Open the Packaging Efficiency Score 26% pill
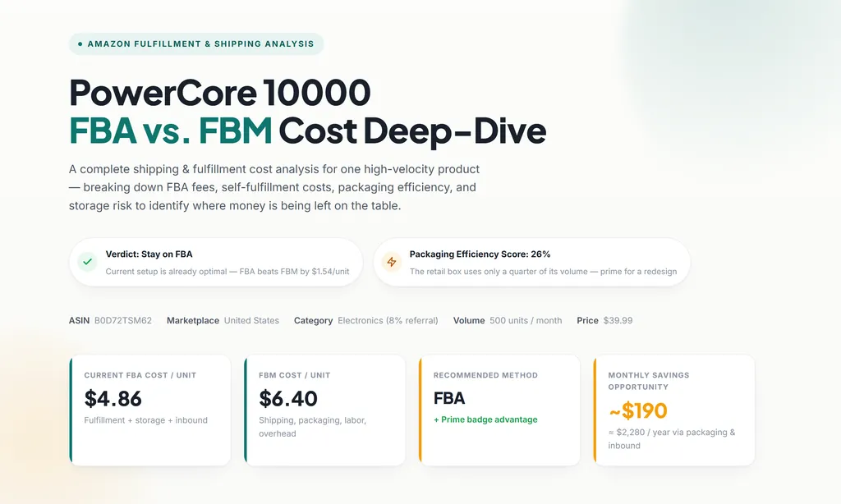 [x=531, y=262]
